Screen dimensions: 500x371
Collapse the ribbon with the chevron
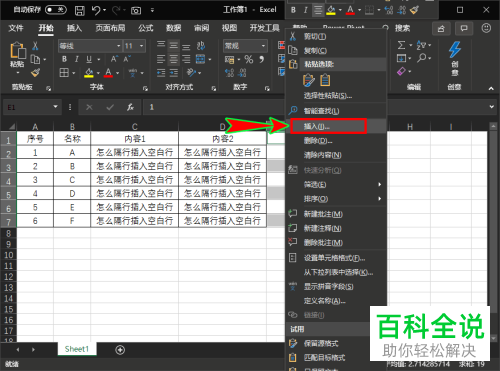(491, 88)
